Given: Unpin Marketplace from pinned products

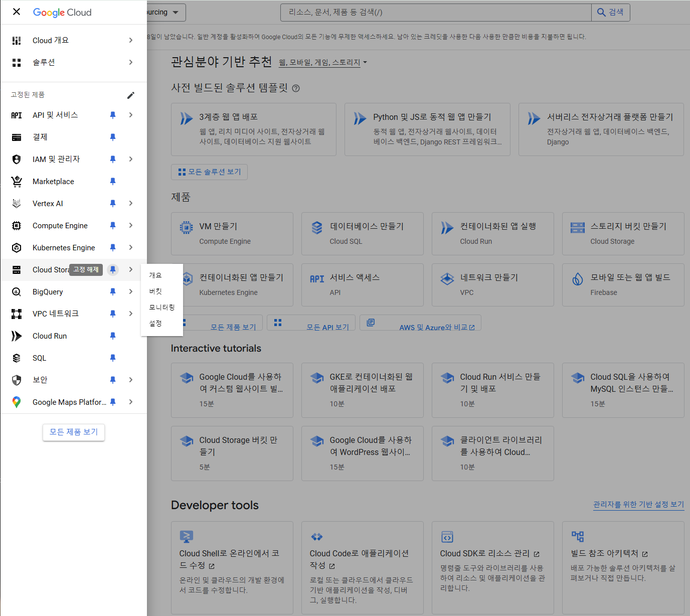Looking at the screenshot, I should (x=113, y=182).
